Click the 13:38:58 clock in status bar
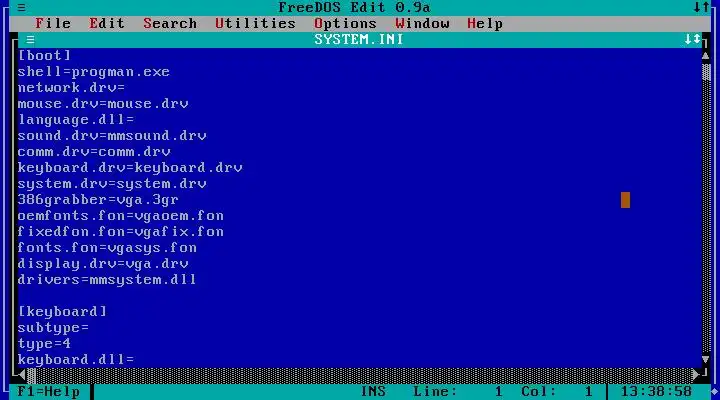Image resolution: width=720 pixels, height=400 pixels. 656,392
